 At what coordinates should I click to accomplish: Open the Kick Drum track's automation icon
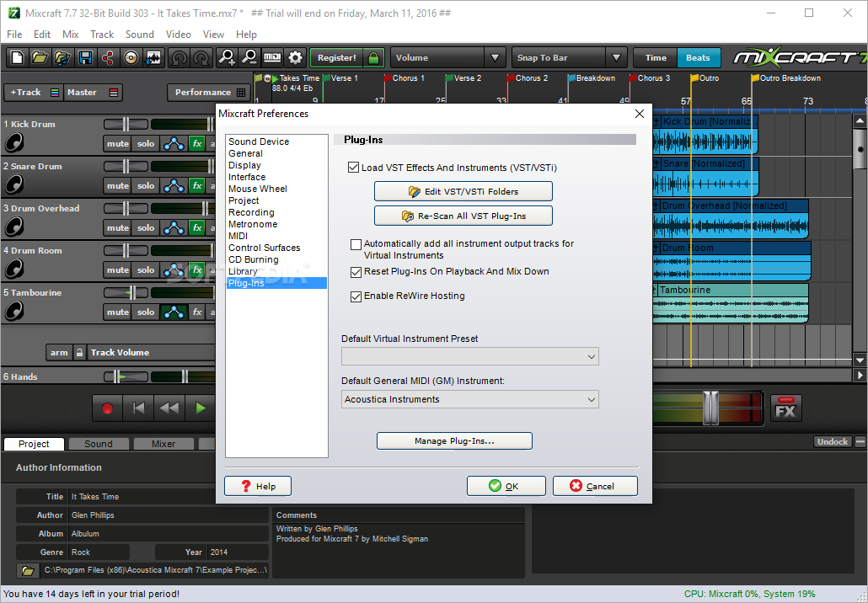click(174, 144)
